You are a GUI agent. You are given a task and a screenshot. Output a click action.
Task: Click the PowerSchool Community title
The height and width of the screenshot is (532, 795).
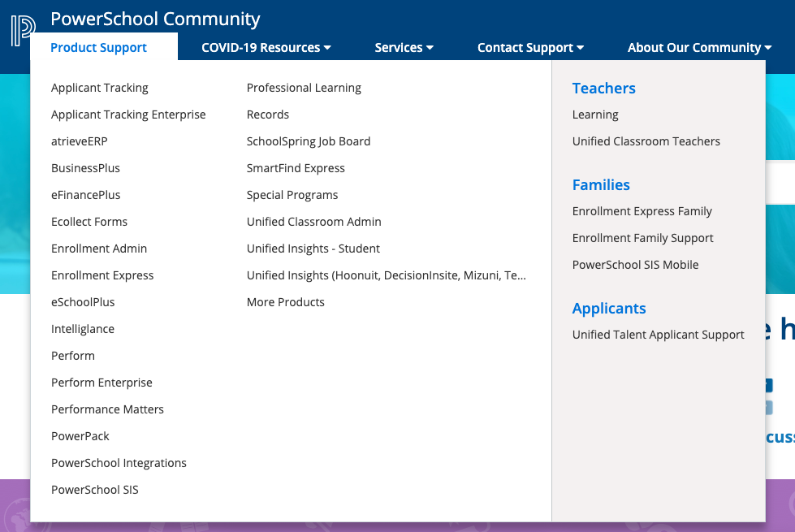(155, 19)
